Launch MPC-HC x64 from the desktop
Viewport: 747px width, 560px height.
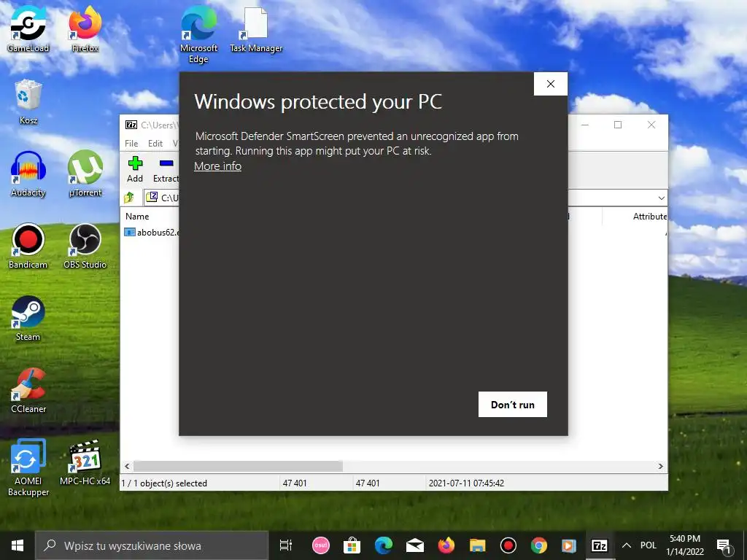pos(85,462)
